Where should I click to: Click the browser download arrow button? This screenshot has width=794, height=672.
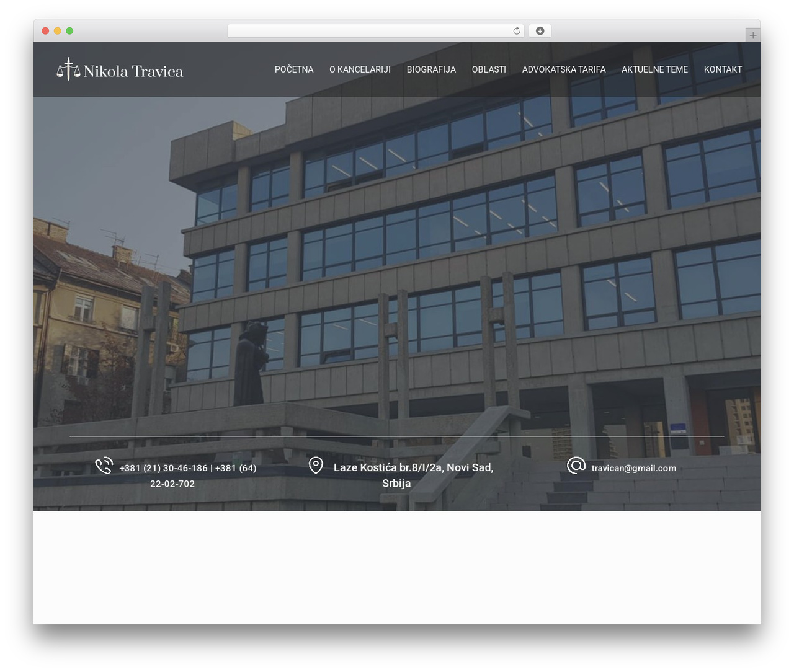click(x=540, y=31)
